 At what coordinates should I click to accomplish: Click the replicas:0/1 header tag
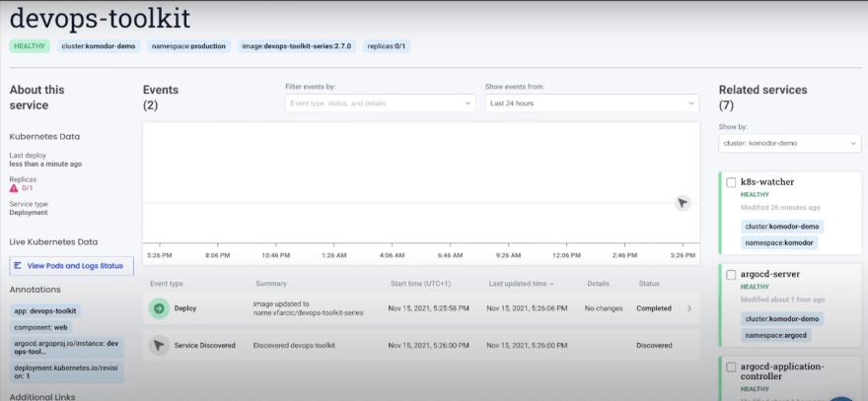(x=387, y=46)
